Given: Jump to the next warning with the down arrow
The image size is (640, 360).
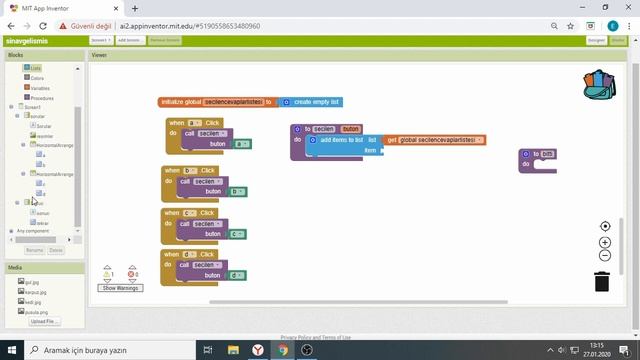Looking at the screenshot, I should [107, 281].
